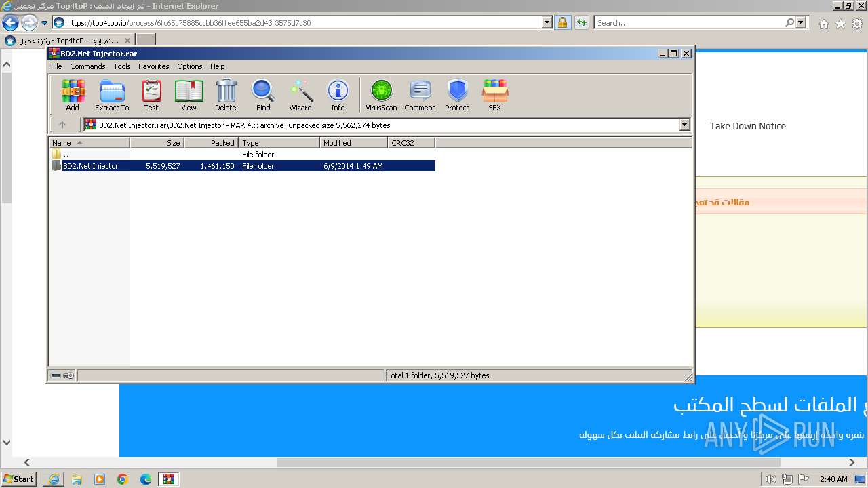Click the IE address bar URL field
The height and width of the screenshot is (488, 868).
click(303, 22)
